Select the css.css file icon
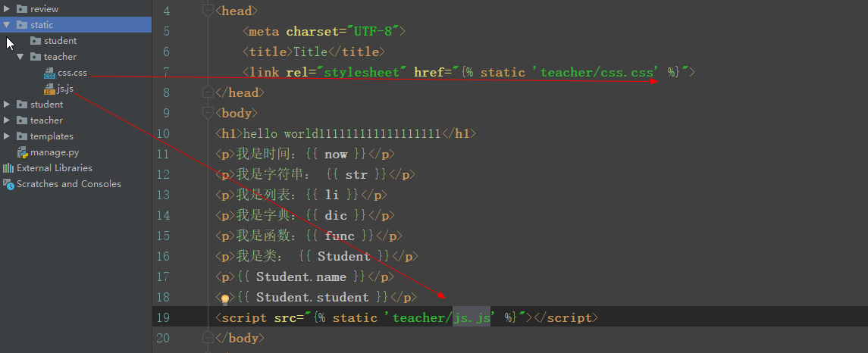This screenshot has height=353, width=868. (x=49, y=73)
